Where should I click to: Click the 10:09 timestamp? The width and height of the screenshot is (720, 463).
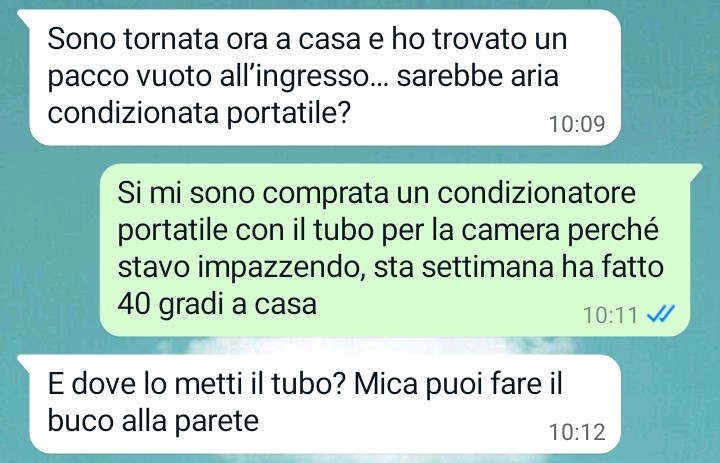[577, 124]
